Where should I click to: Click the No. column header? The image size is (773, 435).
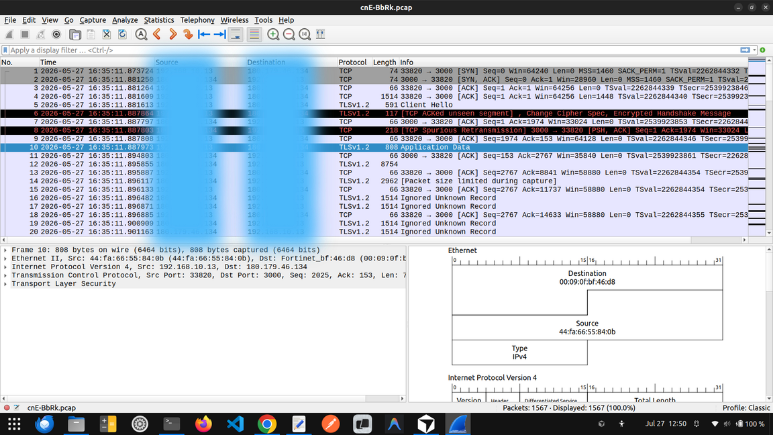20,62
